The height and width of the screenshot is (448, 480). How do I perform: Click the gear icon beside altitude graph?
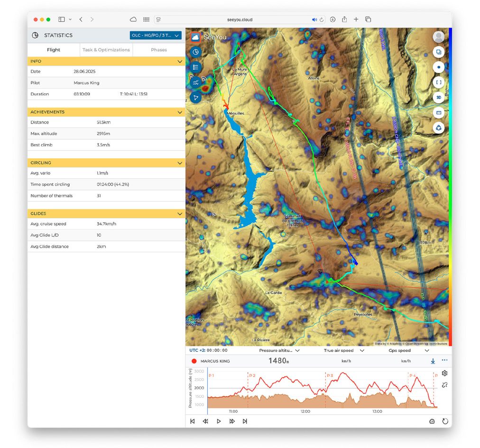444,373
